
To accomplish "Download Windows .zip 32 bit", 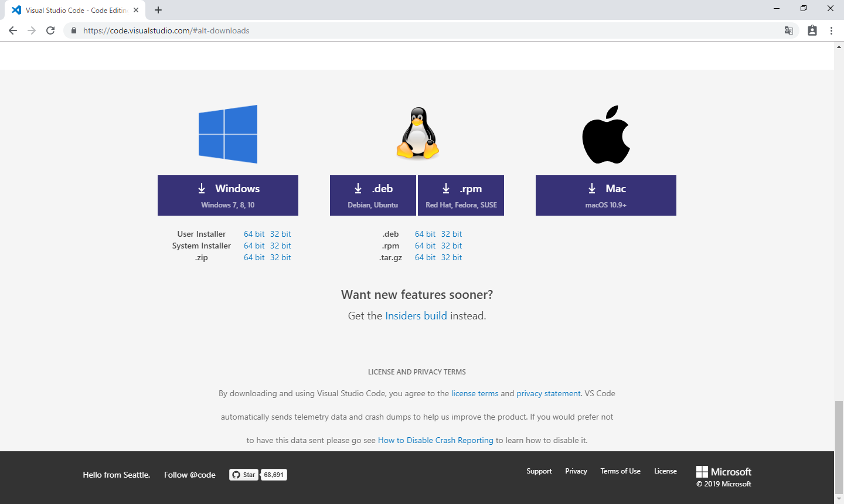I will pos(281,257).
